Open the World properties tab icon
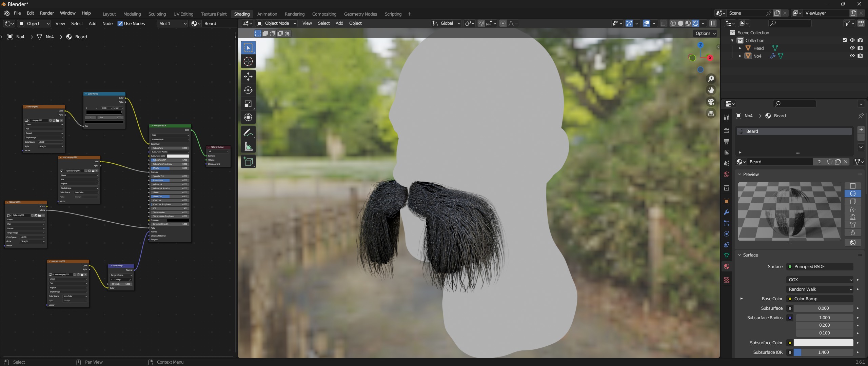This screenshot has width=868, height=366. 727,174
